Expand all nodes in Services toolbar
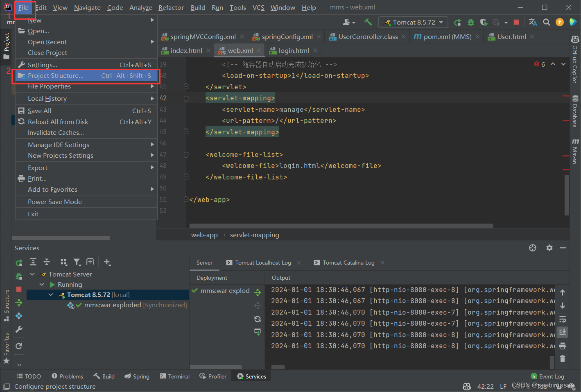This screenshot has height=392, width=581. coord(33,262)
